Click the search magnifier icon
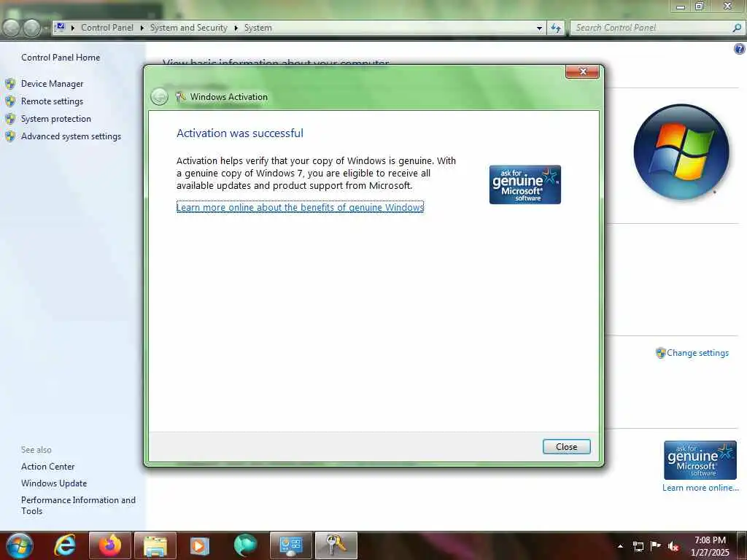747x560 pixels. pyautogui.click(x=737, y=28)
